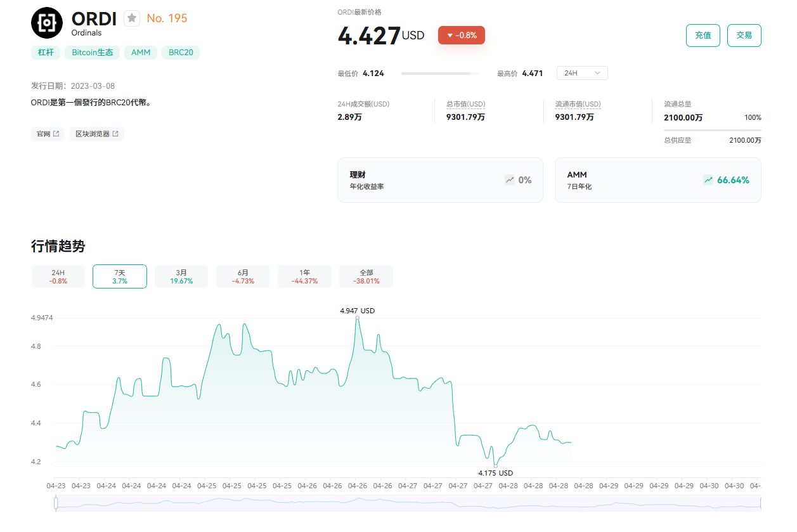Image resolution: width=797 pixels, height=532 pixels.
Task: Click the 总供应量 label
Action: point(678,140)
